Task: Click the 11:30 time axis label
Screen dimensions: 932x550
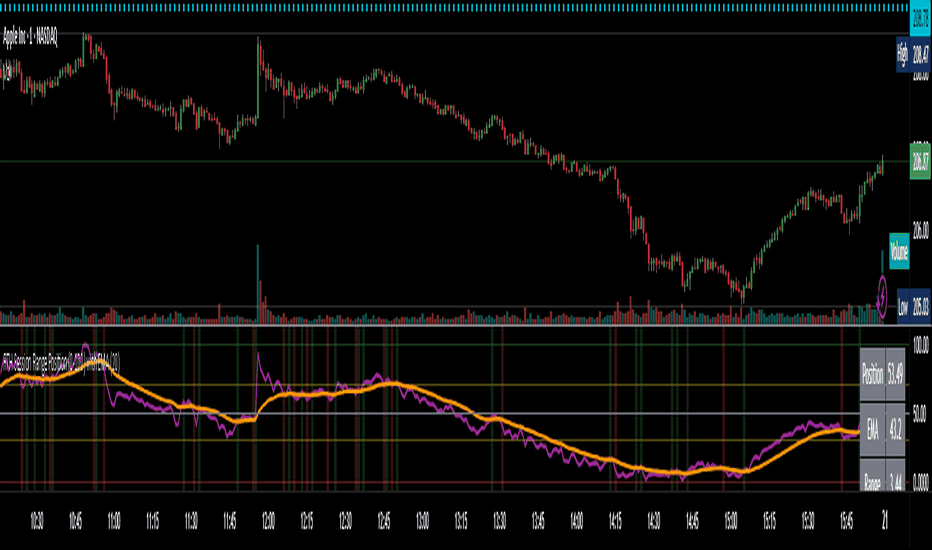Action: pos(191,521)
